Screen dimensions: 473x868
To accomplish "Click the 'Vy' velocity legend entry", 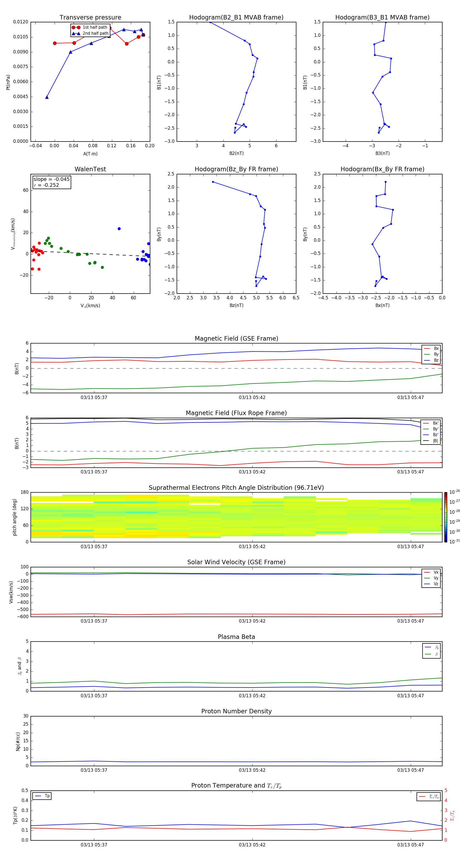I will tap(431, 578).
